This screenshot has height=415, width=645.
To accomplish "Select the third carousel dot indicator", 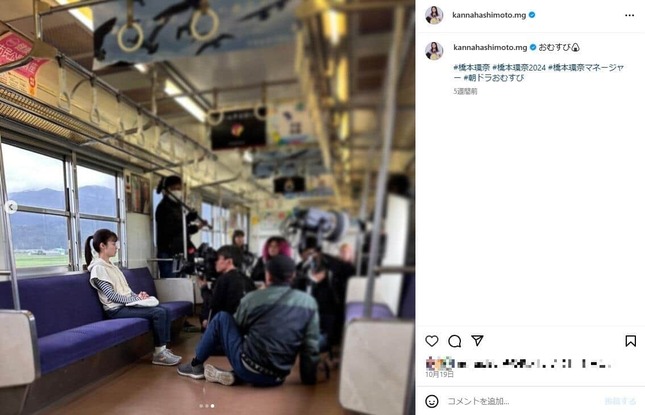I will (212, 406).
